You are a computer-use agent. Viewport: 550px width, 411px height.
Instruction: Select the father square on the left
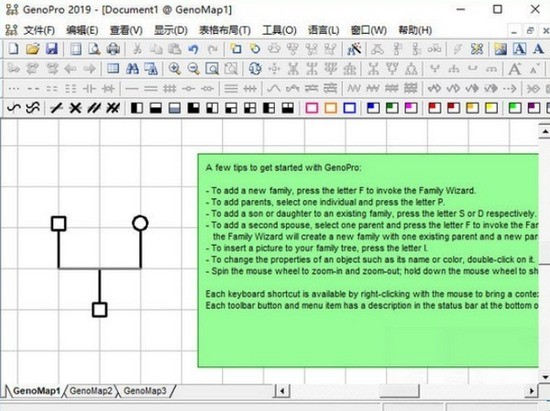tap(59, 223)
